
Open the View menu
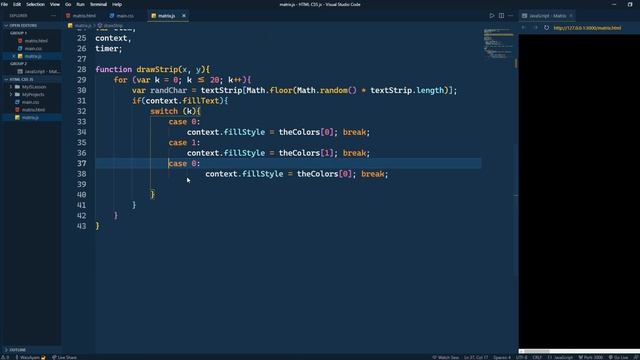(55, 4)
